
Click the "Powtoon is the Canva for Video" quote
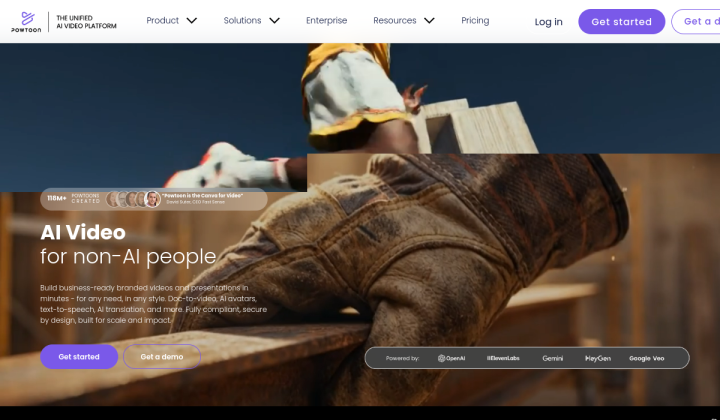coord(202,196)
